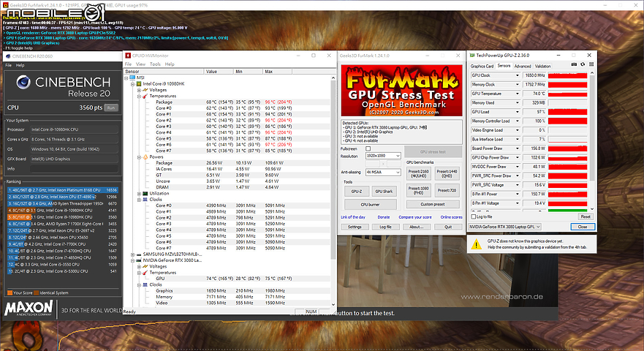Click the yellow warning icon in GPU-Z notice
This screenshot has height=351, width=644.
coord(475,245)
